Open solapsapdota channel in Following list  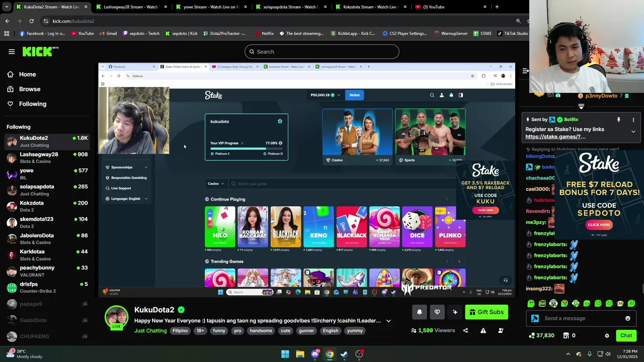[47, 190]
